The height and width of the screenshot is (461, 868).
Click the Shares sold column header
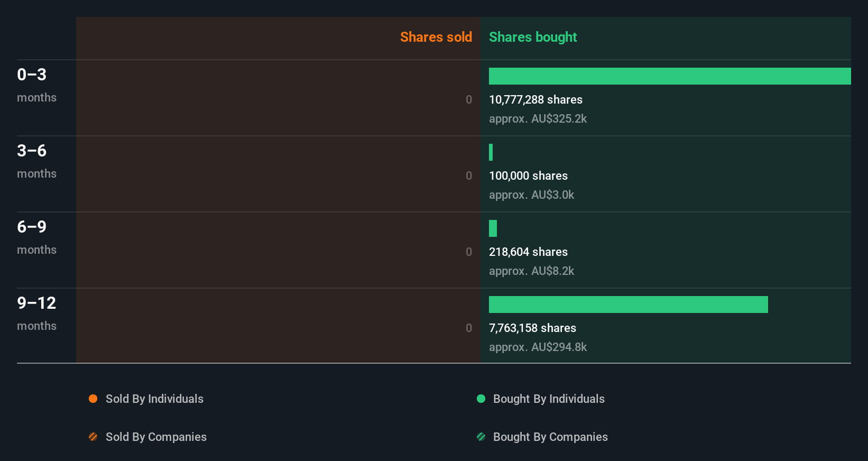coord(436,37)
